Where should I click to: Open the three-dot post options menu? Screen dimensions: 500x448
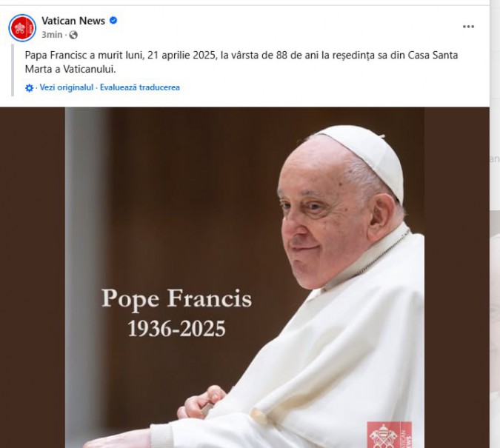point(468,27)
